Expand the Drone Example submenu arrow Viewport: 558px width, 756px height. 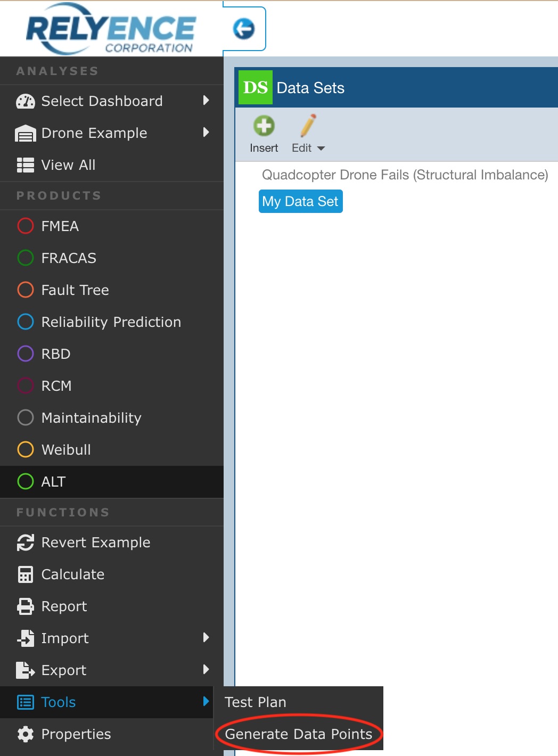206,133
